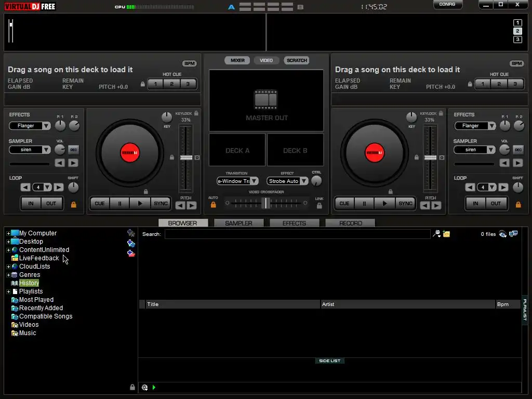Trigger hot cue 3 on right deck

point(515,84)
